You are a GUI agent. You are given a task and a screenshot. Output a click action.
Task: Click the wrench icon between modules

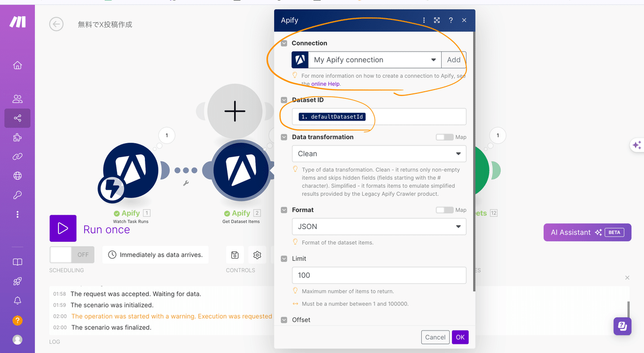coord(186,183)
